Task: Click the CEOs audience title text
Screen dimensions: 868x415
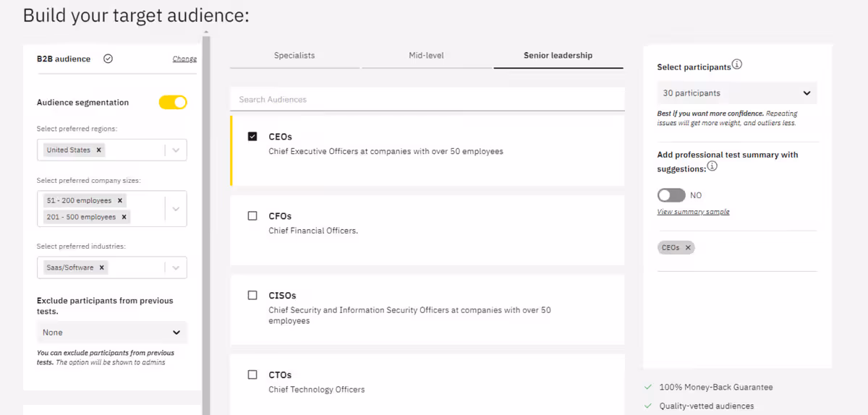Action: (280, 137)
